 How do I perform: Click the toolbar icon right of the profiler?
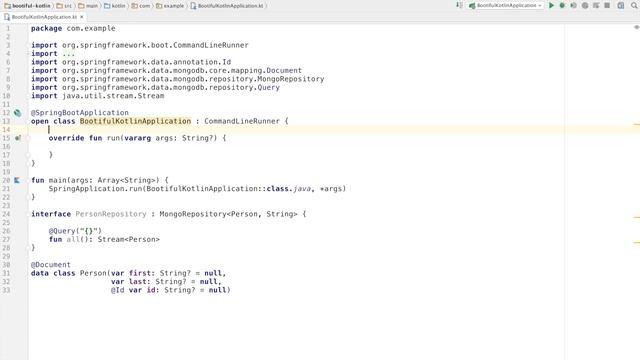[x=596, y=6]
